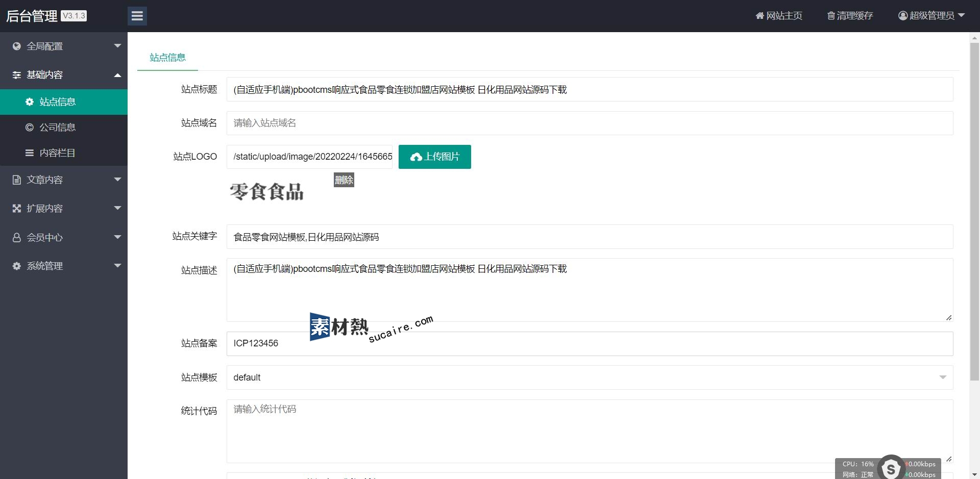The image size is (980, 479).
Task: Collapse the 基础内容 menu arrow
Action: (x=117, y=75)
